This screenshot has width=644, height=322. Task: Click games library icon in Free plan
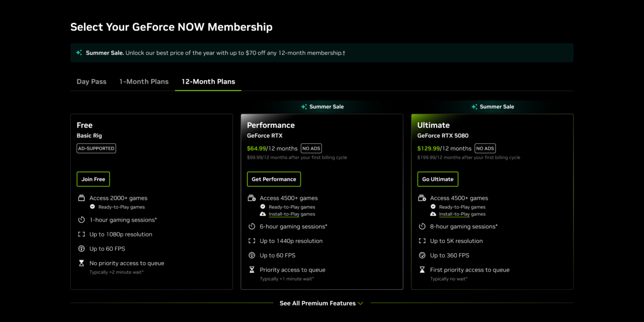[x=82, y=198]
